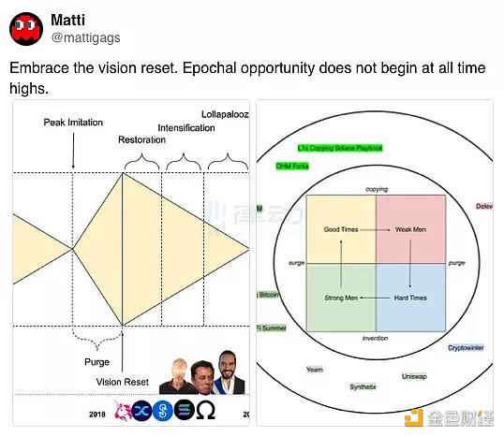Open the right circular quadrant diagram
The image size is (504, 437).
pyautogui.click(x=375, y=263)
